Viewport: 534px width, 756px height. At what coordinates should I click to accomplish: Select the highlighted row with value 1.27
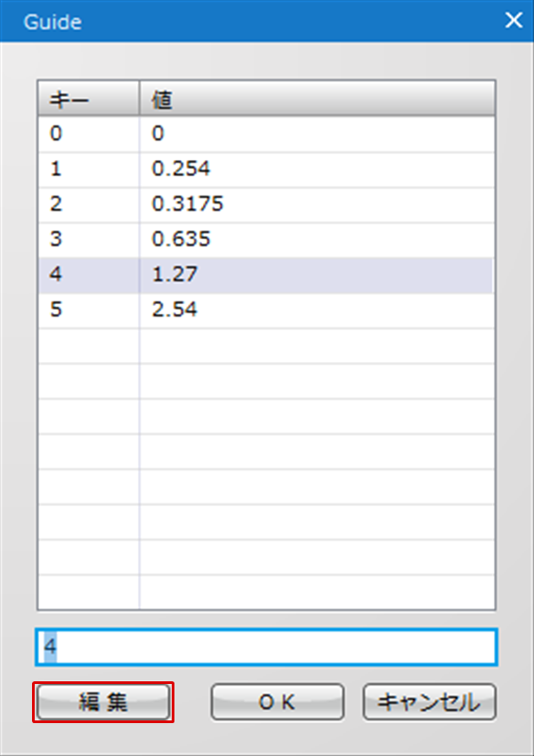point(266,275)
